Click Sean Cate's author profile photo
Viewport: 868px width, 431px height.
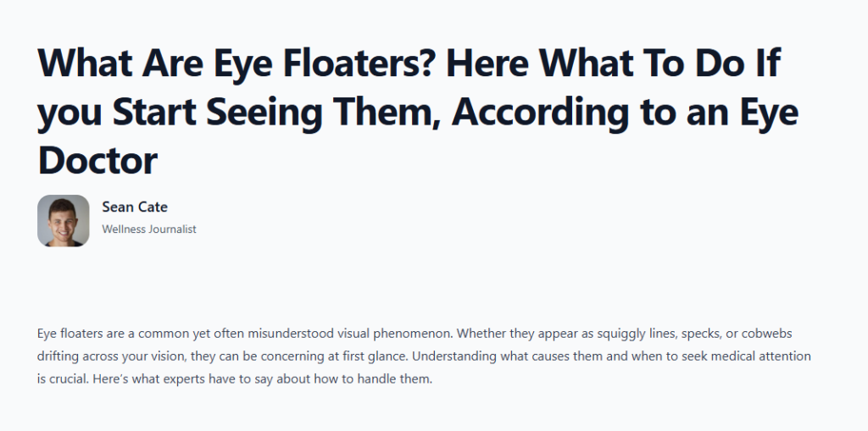pyautogui.click(x=64, y=221)
